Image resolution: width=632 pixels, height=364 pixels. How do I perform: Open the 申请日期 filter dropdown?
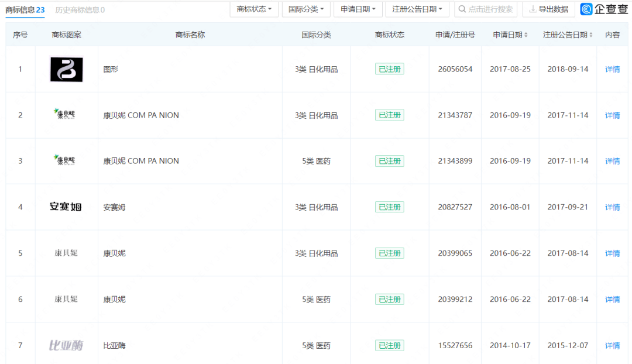(358, 9)
